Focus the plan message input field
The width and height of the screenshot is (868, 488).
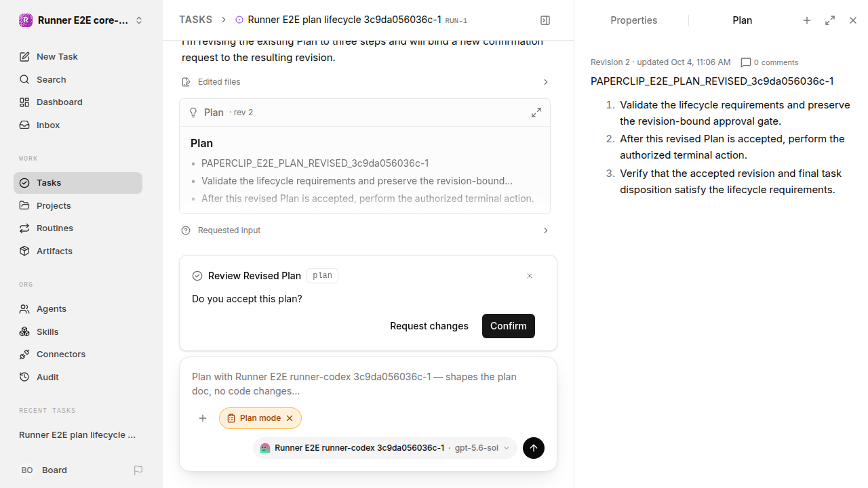point(368,384)
